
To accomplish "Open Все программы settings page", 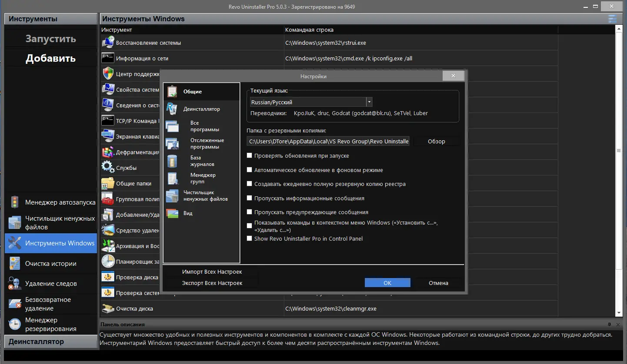I will [202, 126].
